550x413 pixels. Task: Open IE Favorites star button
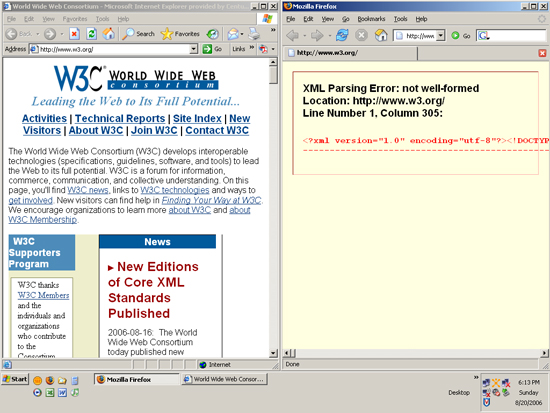coord(180,34)
